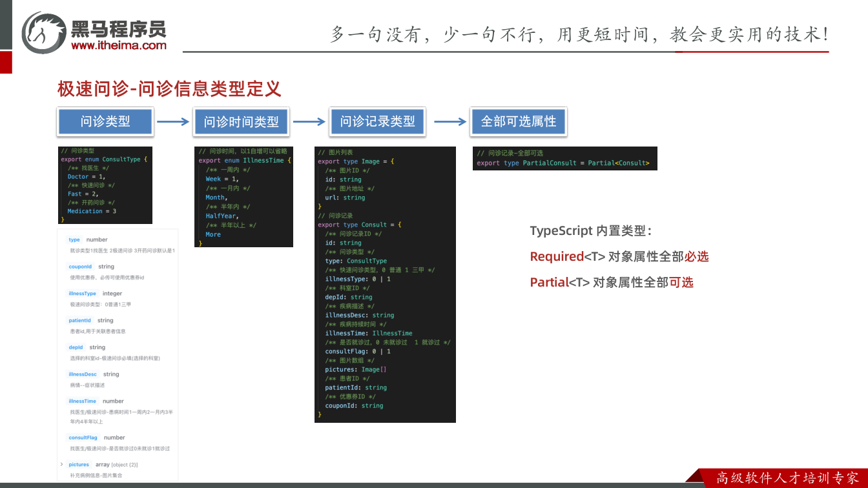Click the depId field name tag
The width and height of the screenshot is (868, 488).
(76, 347)
